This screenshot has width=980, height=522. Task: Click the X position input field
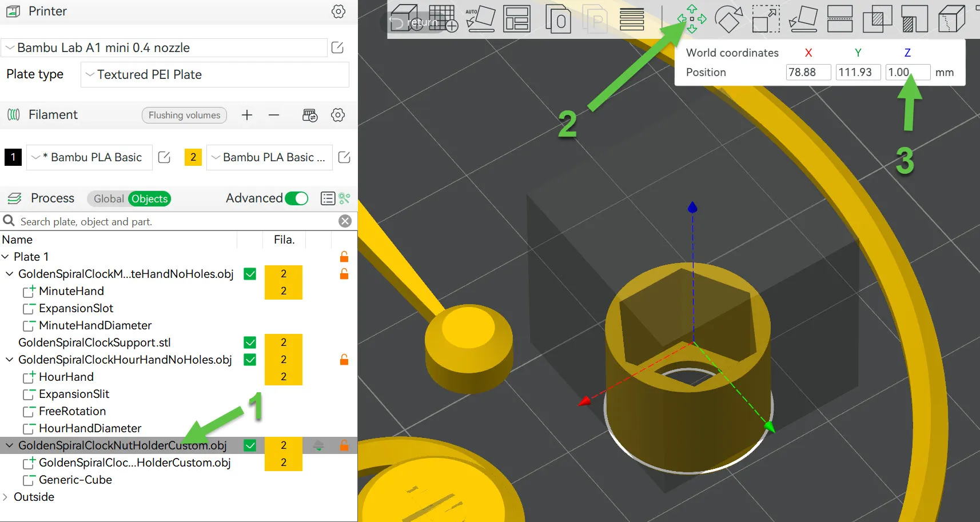click(808, 72)
